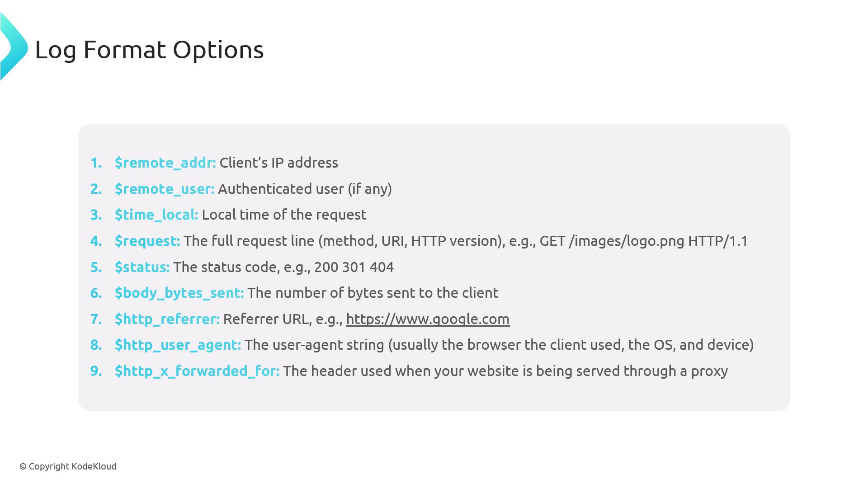Click the $remote_user variable label
The width and height of the screenshot is (868, 488).
point(164,189)
